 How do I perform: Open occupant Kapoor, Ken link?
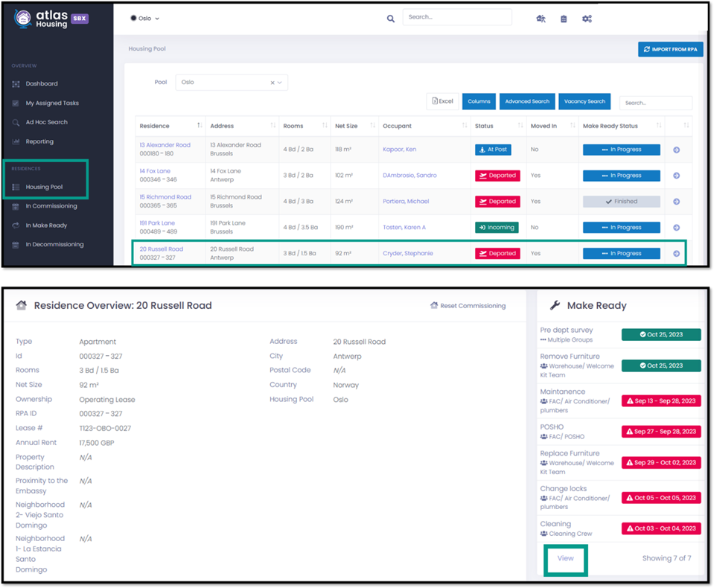click(x=399, y=150)
